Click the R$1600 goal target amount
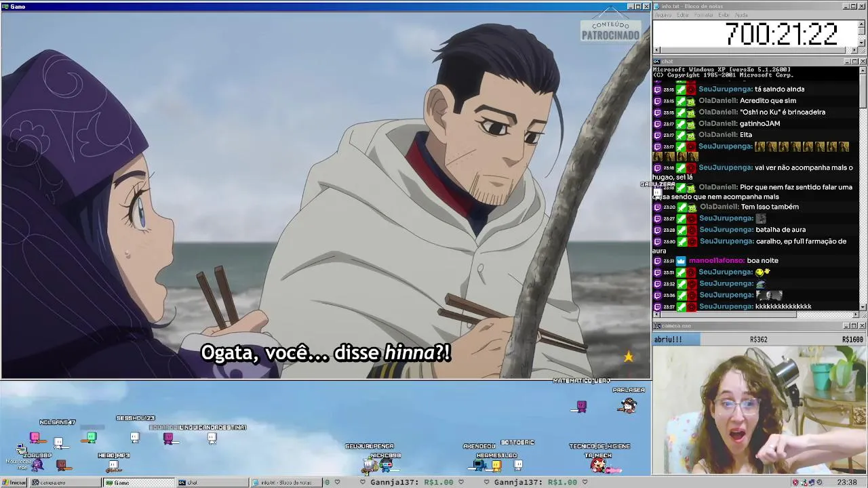Image resolution: width=868 pixels, height=488 pixels. pyautogui.click(x=852, y=340)
